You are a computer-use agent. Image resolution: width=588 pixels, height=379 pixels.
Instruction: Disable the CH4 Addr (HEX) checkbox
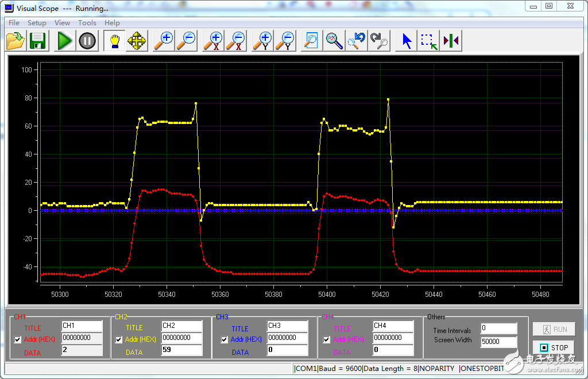[327, 339]
